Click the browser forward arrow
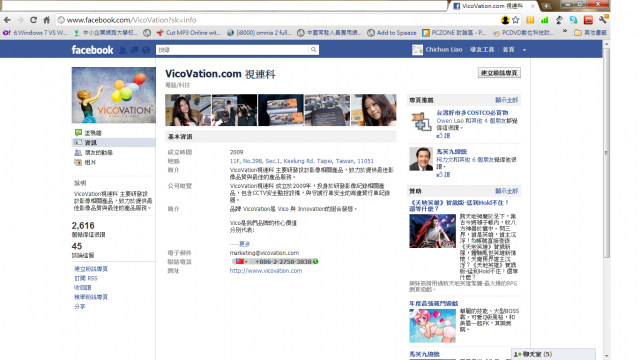The image size is (640, 360). pos(20,20)
